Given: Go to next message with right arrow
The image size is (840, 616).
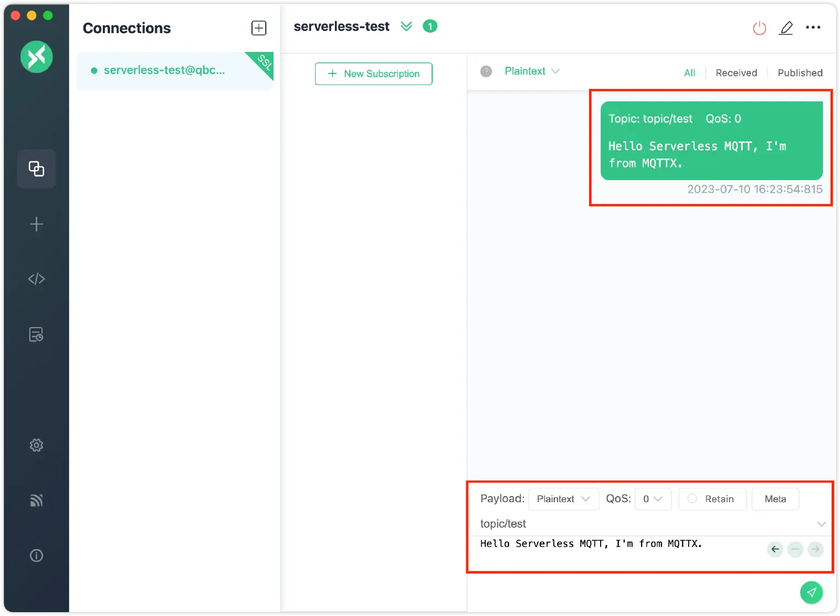Looking at the screenshot, I should [815, 549].
